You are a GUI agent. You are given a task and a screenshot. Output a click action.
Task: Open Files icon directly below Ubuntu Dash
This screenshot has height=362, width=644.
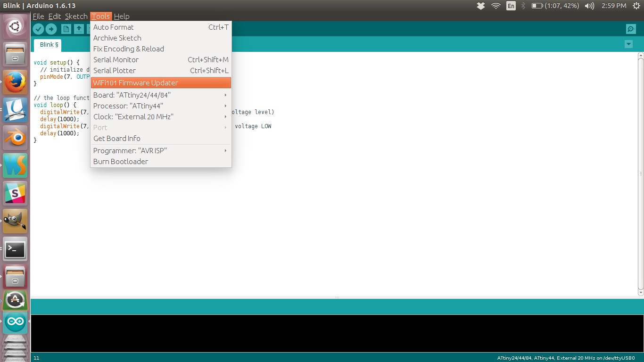pyautogui.click(x=16, y=54)
